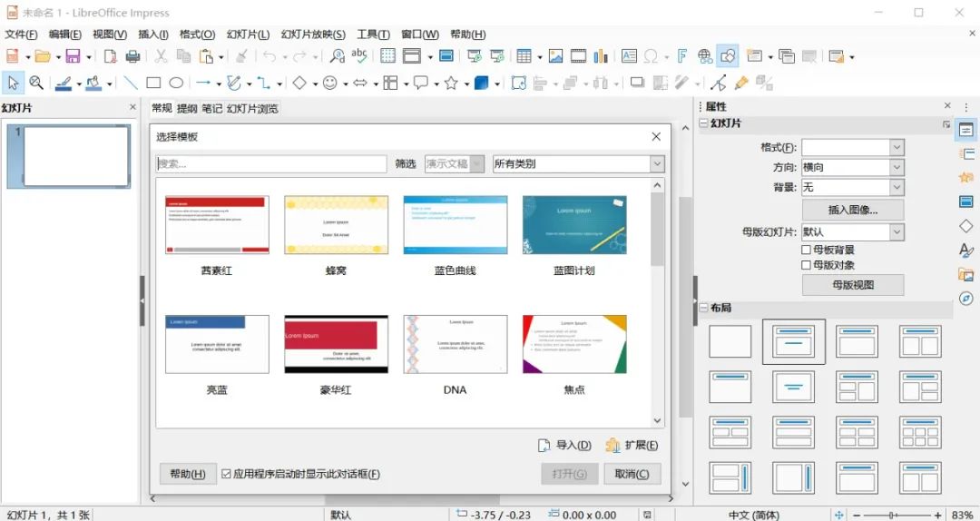Viewport: 980px width, 521px height.
Task: Click the 取消 cancel button
Action: (x=632, y=474)
